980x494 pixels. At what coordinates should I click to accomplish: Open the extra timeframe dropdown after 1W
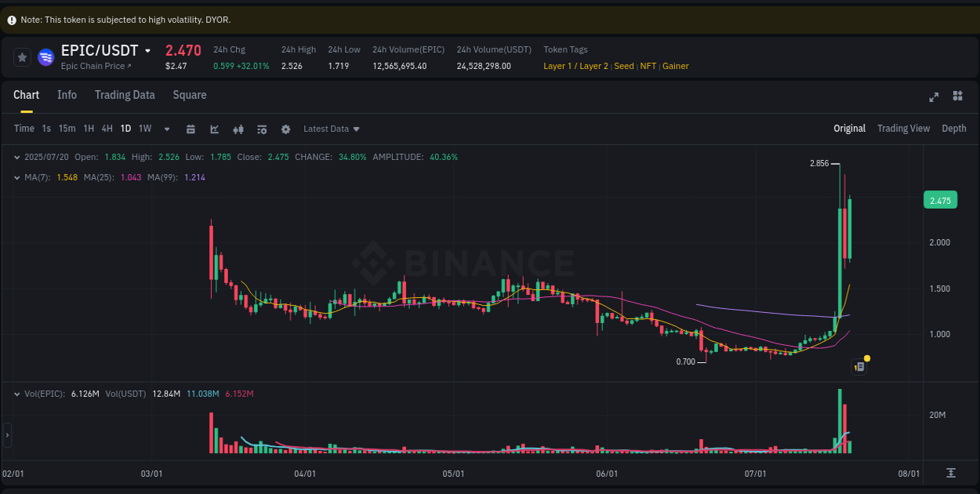click(x=165, y=129)
